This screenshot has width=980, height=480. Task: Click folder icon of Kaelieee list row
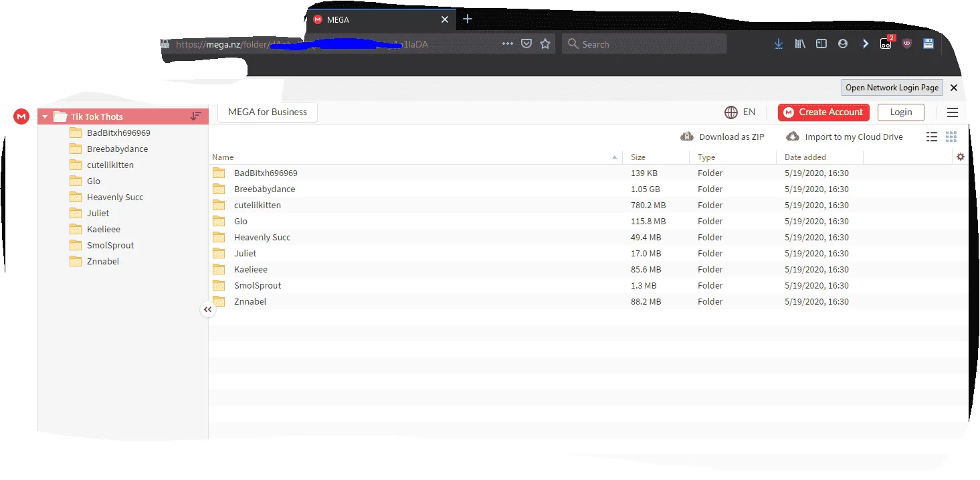[219, 269]
